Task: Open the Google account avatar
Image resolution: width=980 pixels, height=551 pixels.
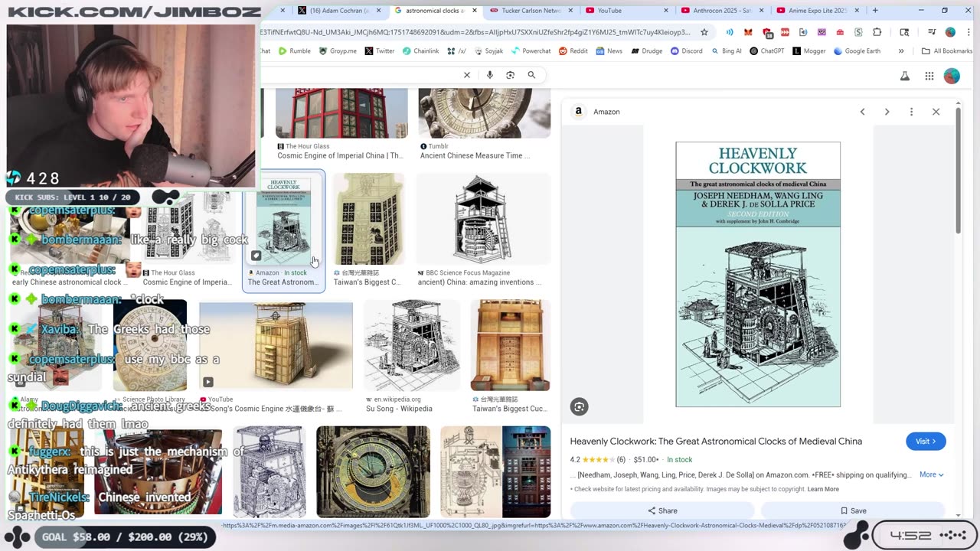Action: (952, 76)
